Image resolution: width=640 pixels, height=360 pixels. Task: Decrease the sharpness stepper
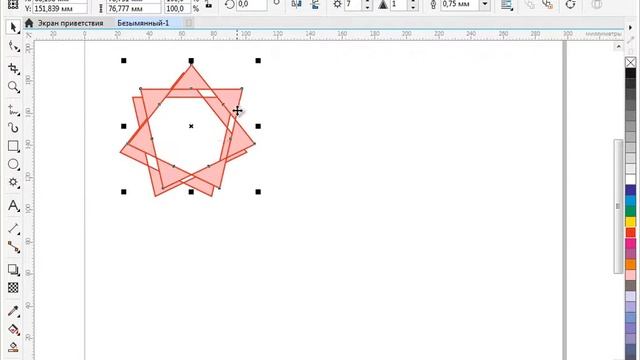pyautogui.click(x=413, y=7)
